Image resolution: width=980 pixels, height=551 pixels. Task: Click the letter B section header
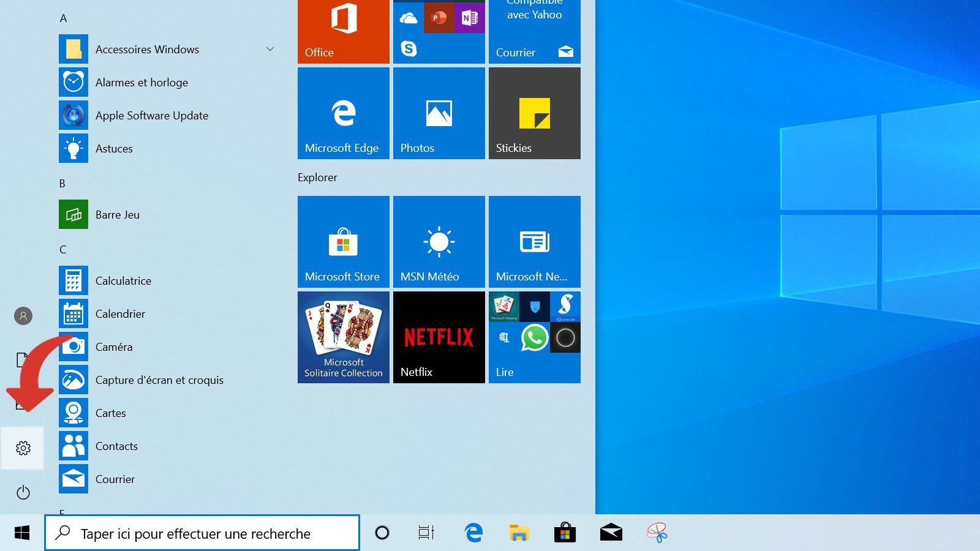pos(62,184)
